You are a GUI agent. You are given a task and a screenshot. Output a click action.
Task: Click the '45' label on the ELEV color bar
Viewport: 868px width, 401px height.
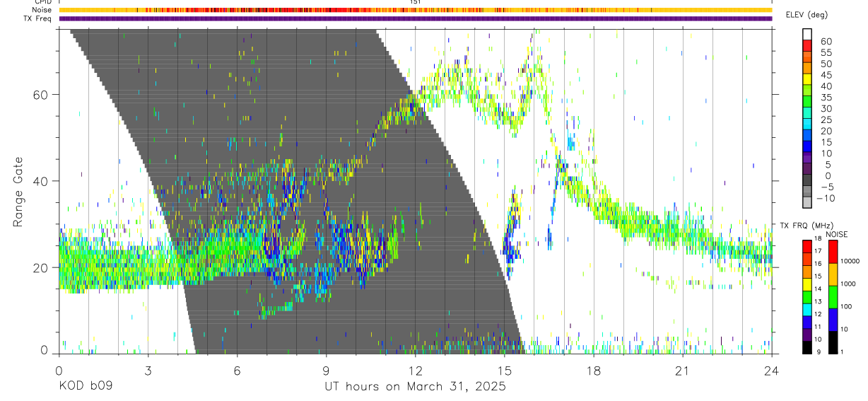point(825,74)
